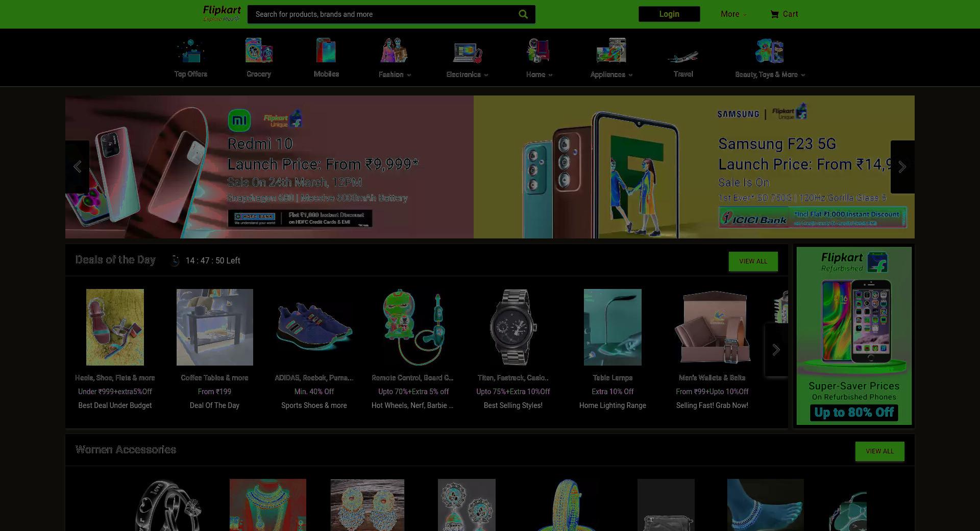This screenshot has height=531, width=980.
Task: Click View All for Deals of the Day
Action: [x=753, y=261]
